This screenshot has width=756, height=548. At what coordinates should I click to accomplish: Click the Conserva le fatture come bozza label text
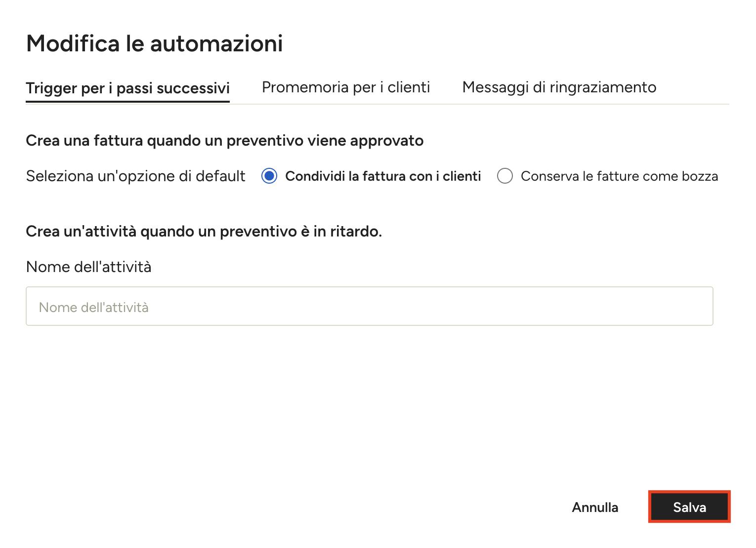point(620,176)
